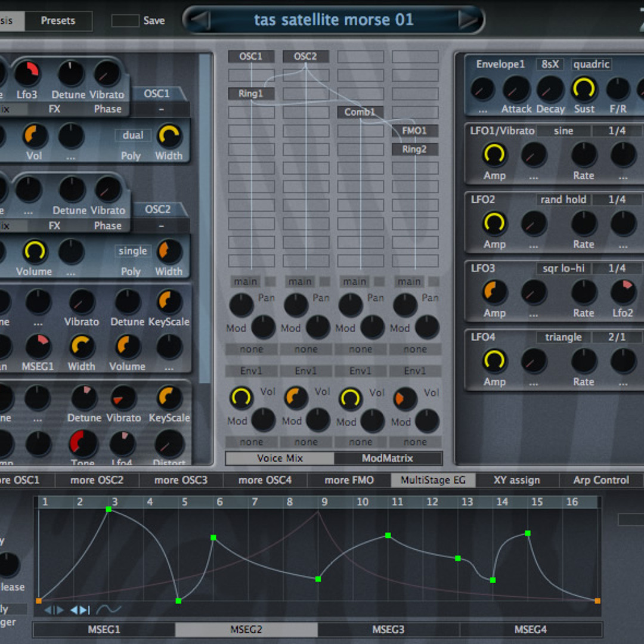
Task: Select the FMO1 module in the grid
Action: coord(414,131)
